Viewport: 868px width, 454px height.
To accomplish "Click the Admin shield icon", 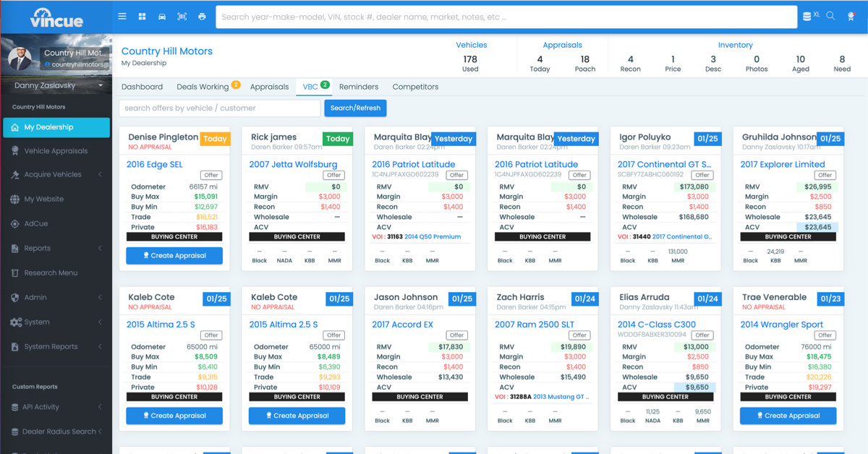I will click(x=14, y=298).
